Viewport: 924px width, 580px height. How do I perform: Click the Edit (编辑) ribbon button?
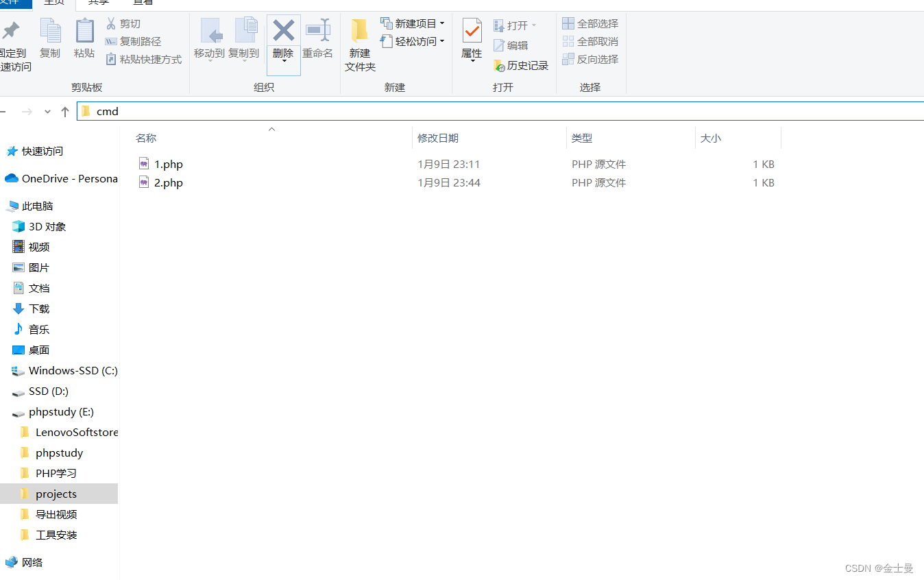click(x=511, y=45)
